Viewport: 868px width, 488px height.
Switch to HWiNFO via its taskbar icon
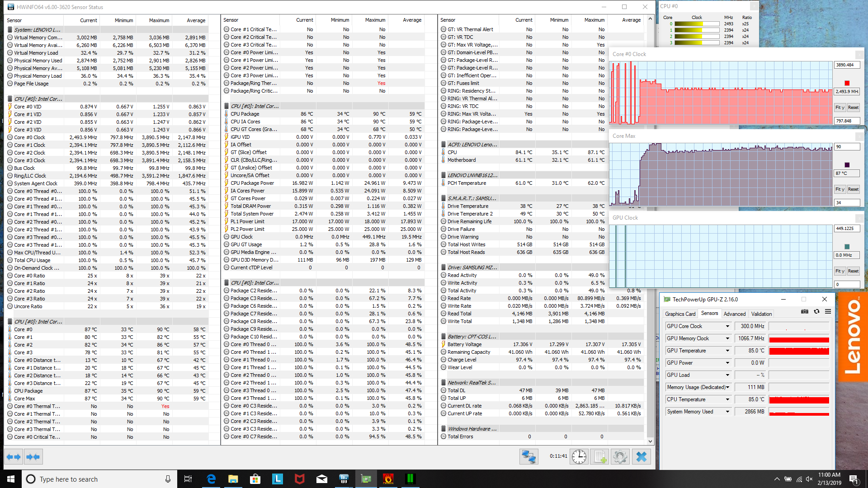[344, 479]
